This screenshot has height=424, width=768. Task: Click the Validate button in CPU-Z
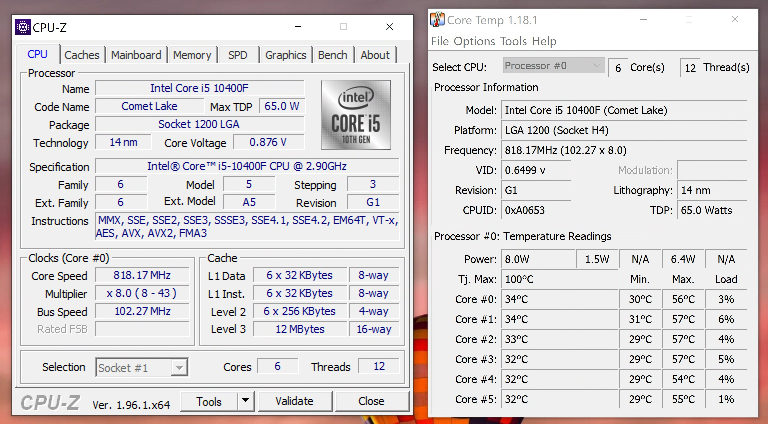click(294, 401)
